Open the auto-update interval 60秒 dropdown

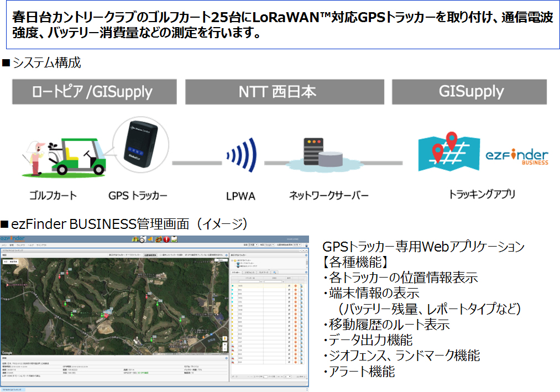(x=297, y=245)
